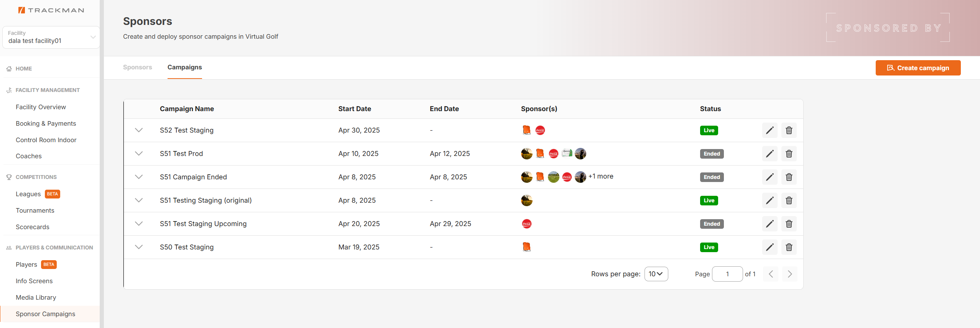This screenshot has width=980, height=328.
Task: Click the Trackman logo
Action: 51,10
